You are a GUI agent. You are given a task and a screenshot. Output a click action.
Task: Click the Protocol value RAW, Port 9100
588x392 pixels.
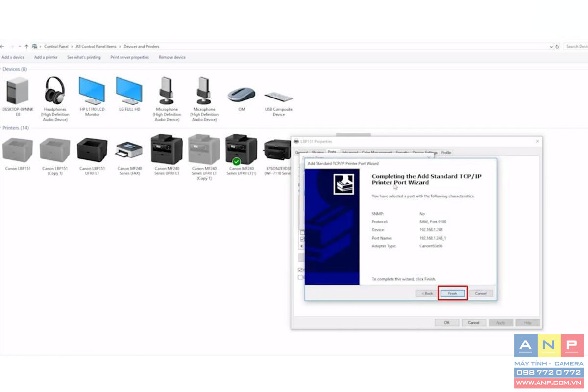[x=433, y=221]
